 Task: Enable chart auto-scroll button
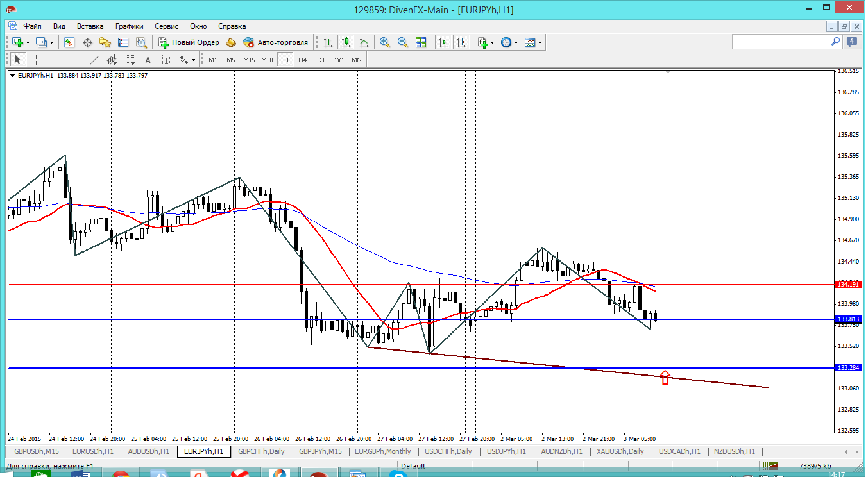click(443, 42)
